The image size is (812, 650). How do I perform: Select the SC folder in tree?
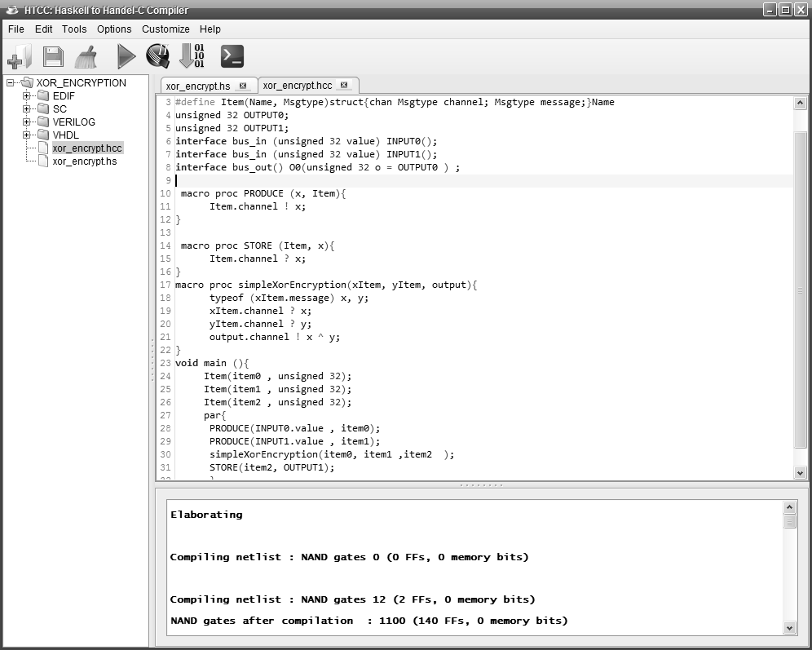60,109
